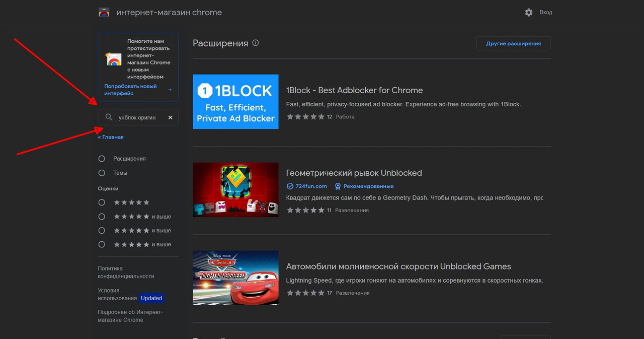Click the Lightning Speed description text

click(415, 281)
